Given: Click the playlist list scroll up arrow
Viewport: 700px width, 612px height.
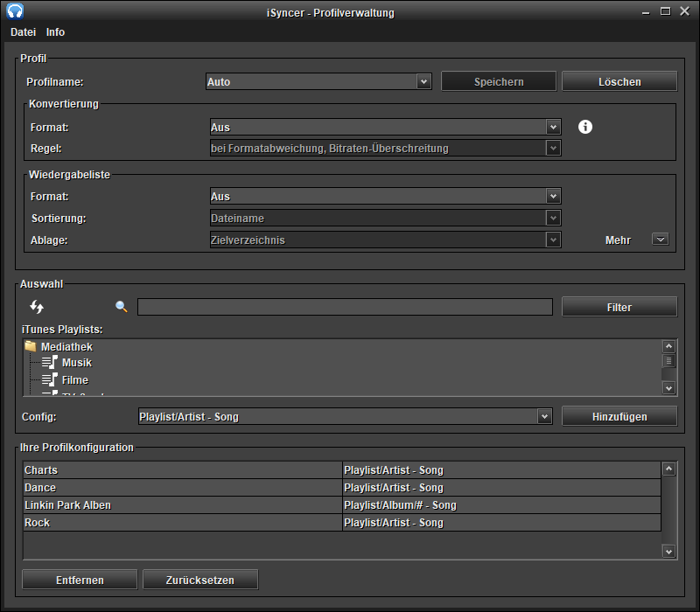Looking at the screenshot, I should (668, 346).
